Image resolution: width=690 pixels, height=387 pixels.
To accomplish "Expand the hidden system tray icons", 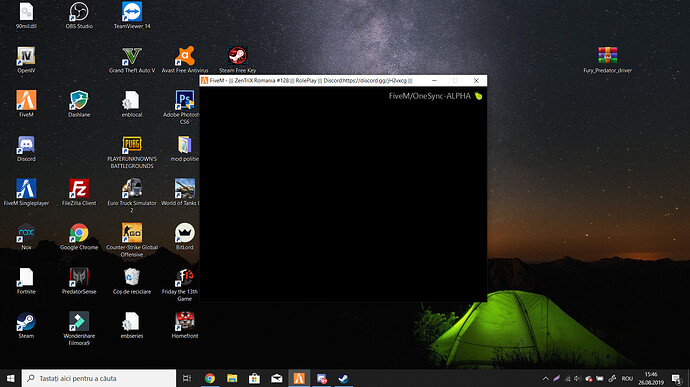I will [x=546, y=378].
